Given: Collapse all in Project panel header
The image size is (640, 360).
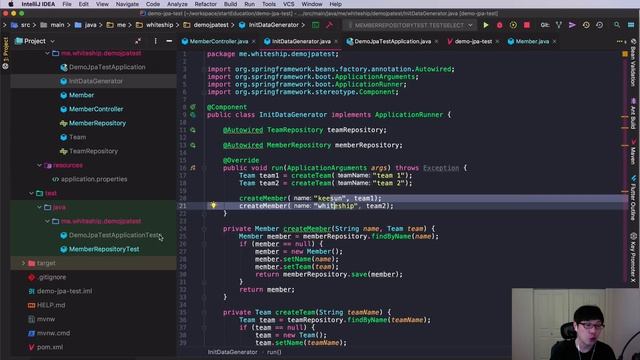Looking at the screenshot, I should [x=138, y=41].
